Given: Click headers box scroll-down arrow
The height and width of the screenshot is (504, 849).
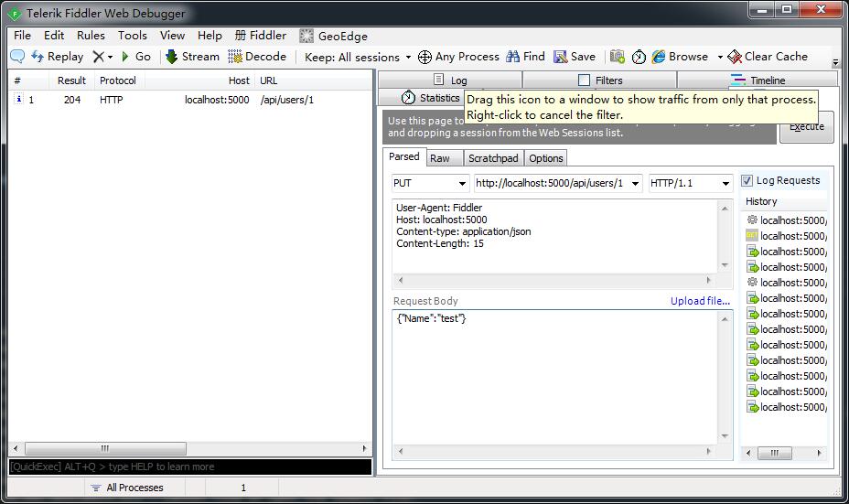Looking at the screenshot, I should tap(725, 265).
